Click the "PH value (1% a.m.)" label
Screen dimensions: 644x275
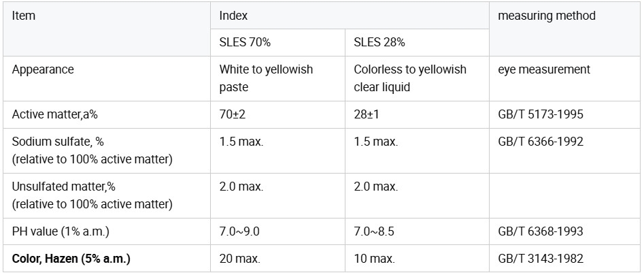tap(61, 231)
